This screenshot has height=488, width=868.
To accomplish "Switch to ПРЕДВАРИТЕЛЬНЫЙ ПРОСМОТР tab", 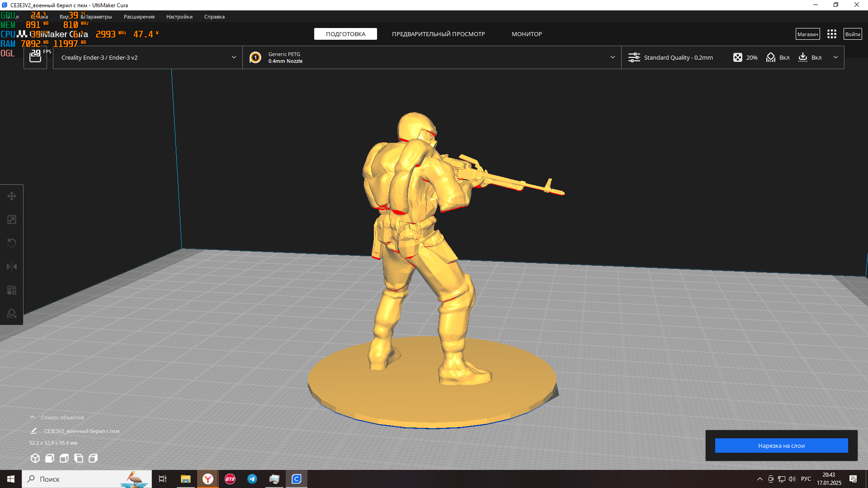I will tap(438, 34).
